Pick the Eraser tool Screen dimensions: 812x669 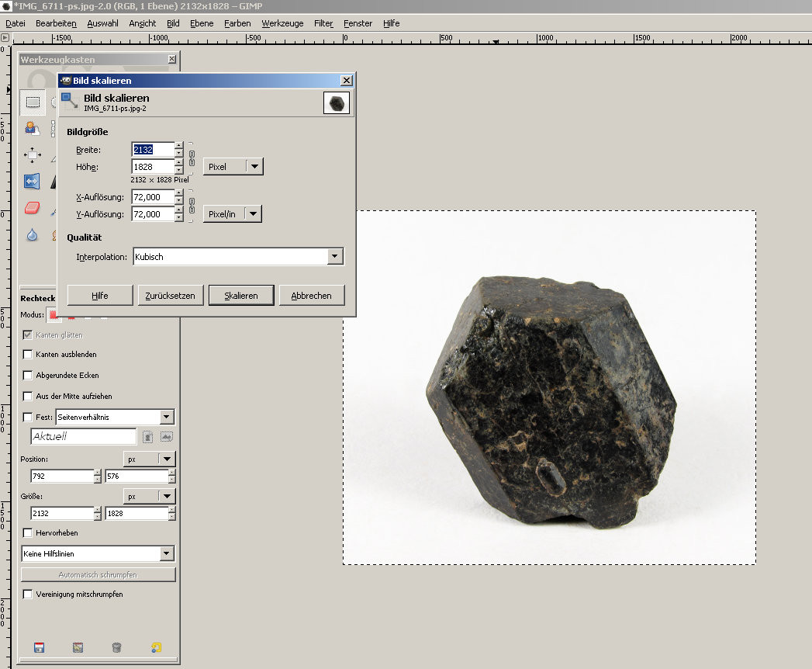click(32, 208)
